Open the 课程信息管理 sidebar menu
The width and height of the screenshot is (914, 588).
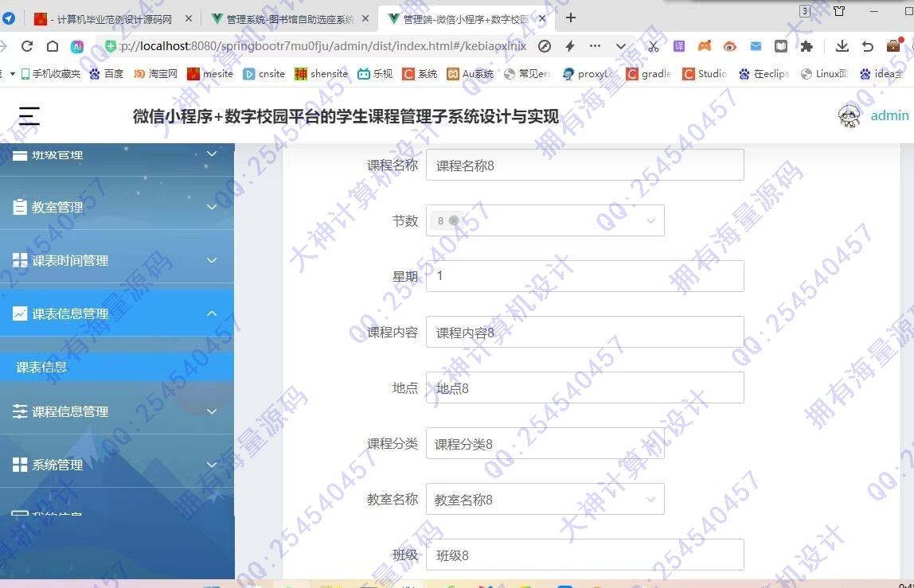click(116, 411)
